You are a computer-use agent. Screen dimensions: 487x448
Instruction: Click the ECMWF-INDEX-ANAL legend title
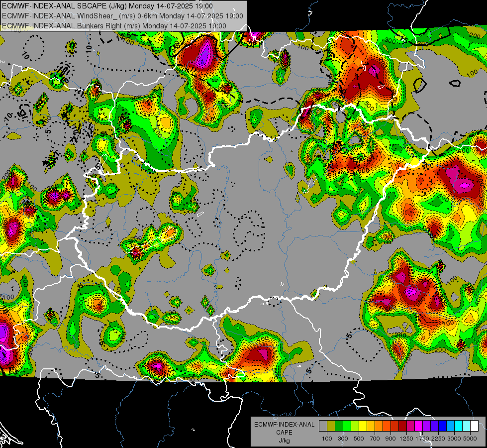[284, 425]
